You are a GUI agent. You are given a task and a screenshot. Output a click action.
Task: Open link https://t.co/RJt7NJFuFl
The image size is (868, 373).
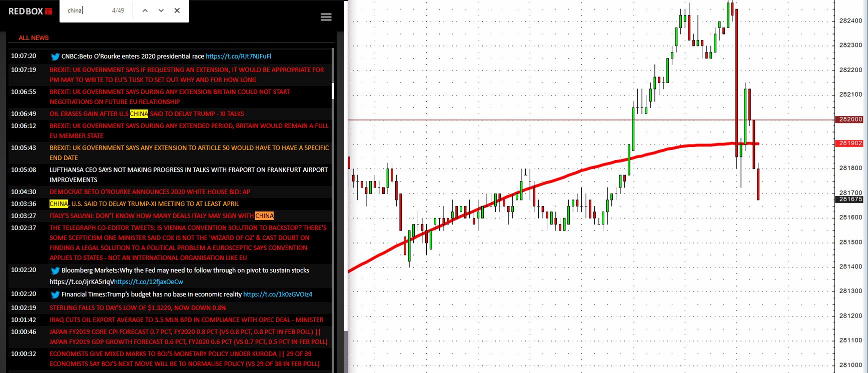239,56
